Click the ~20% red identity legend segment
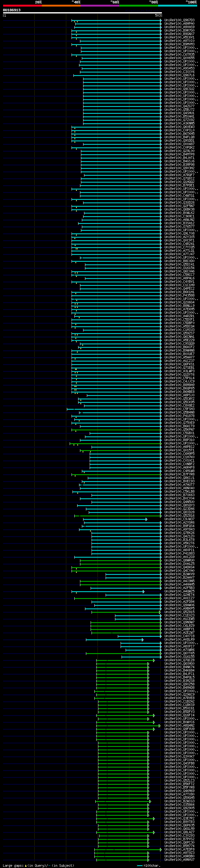Image resolution: width=200 pixels, height=868 pixels. pos(22,5)
